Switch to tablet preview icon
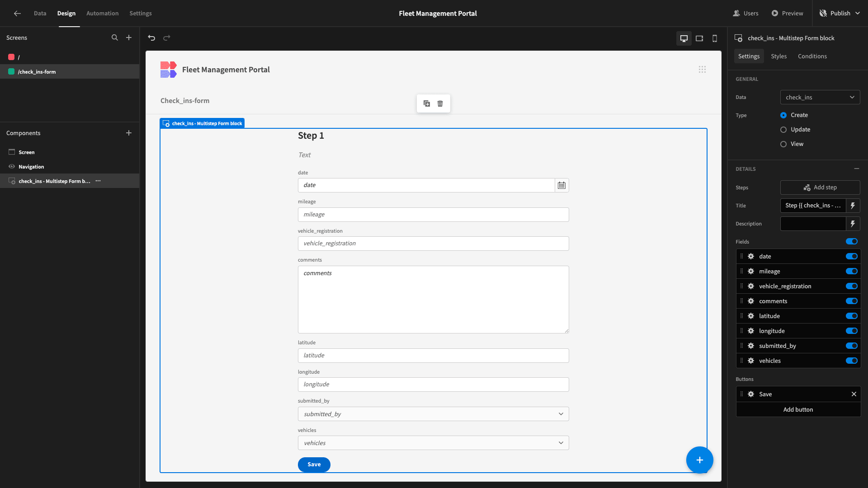This screenshot has width=868, height=488. [x=699, y=38]
